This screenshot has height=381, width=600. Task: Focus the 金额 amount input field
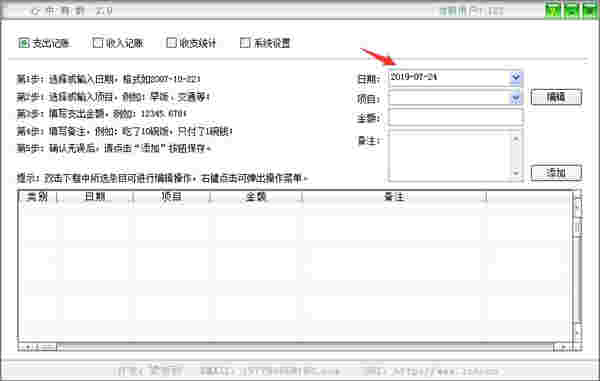[x=455, y=117]
